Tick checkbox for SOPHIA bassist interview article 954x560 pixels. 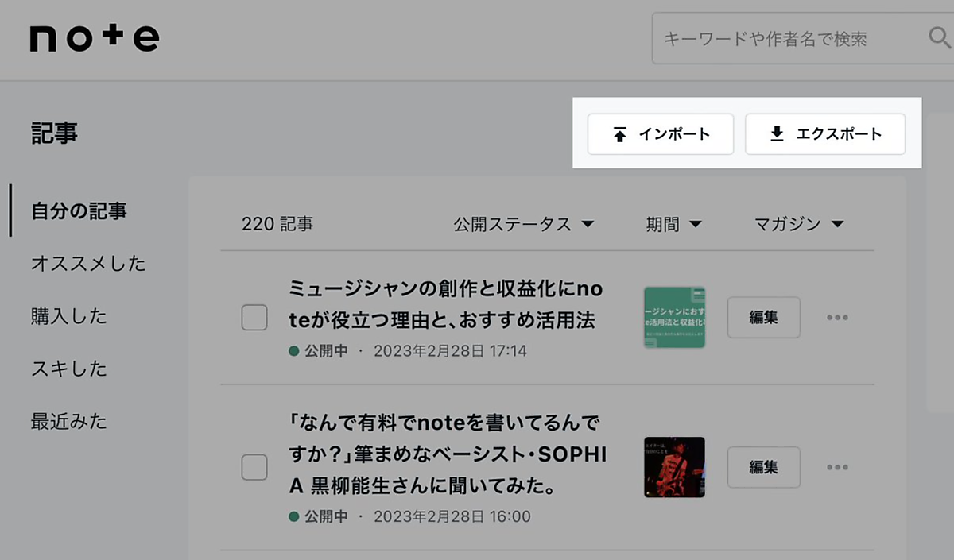(x=254, y=467)
